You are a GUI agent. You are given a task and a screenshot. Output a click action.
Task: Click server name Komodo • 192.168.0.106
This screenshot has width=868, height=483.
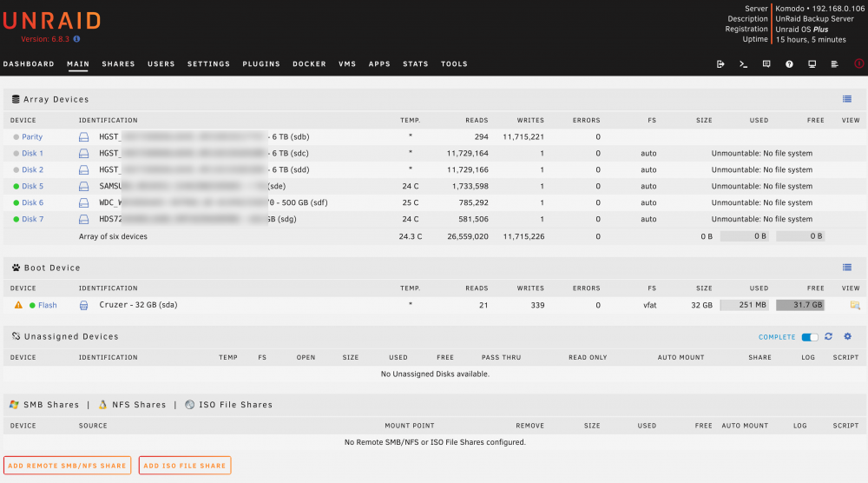tap(820, 9)
